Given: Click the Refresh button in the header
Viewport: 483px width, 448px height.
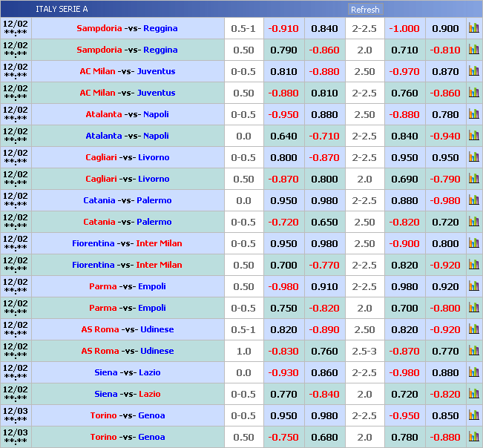Looking at the screenshot, I should pos(365,10).
